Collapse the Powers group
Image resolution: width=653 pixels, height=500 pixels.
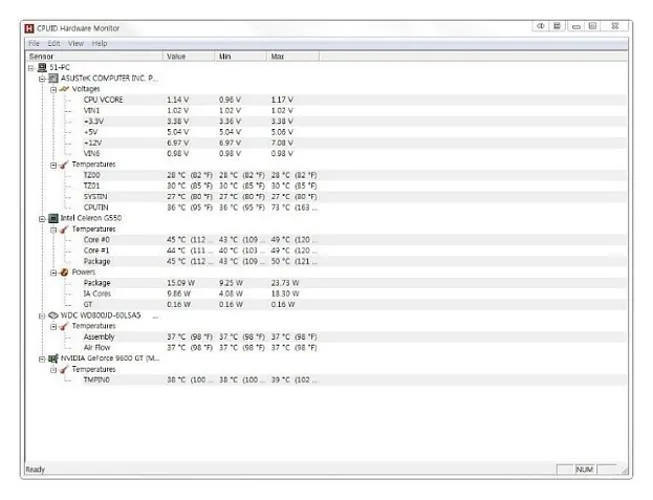pos(53,273)
